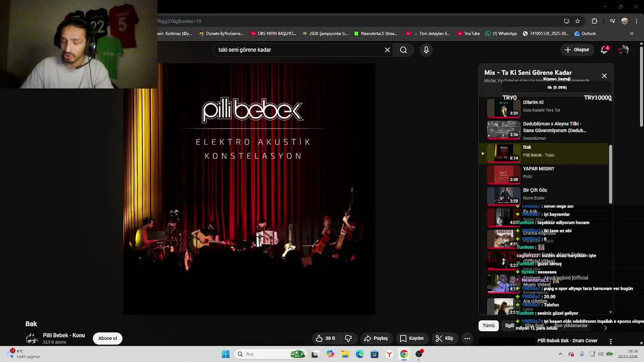Open Task View on the taskbar

[x=315, y=354]
